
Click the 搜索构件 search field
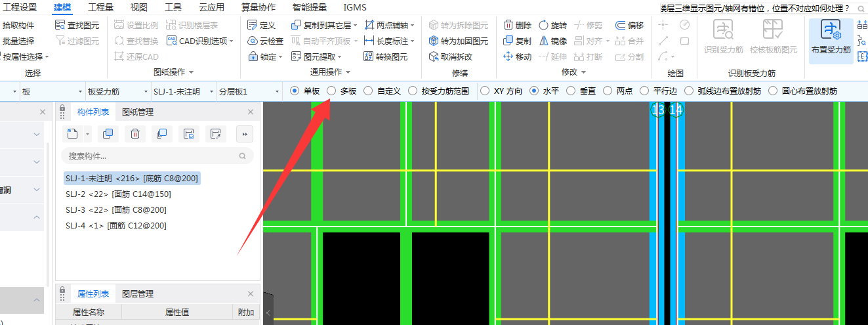pos(157,156)
